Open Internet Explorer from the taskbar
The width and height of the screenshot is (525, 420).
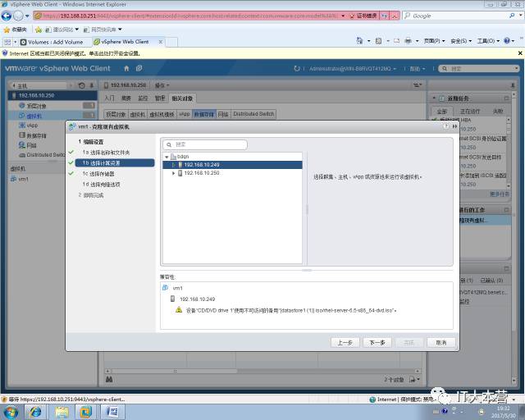coord(35,412)
